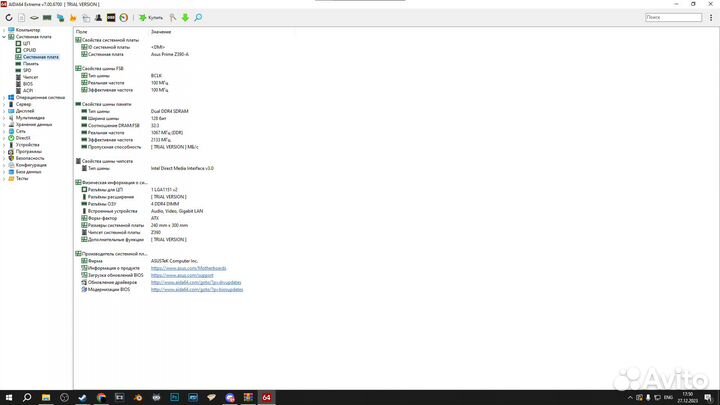
Task: Start the system stability flame icon
Action: (x=73, y=17)
